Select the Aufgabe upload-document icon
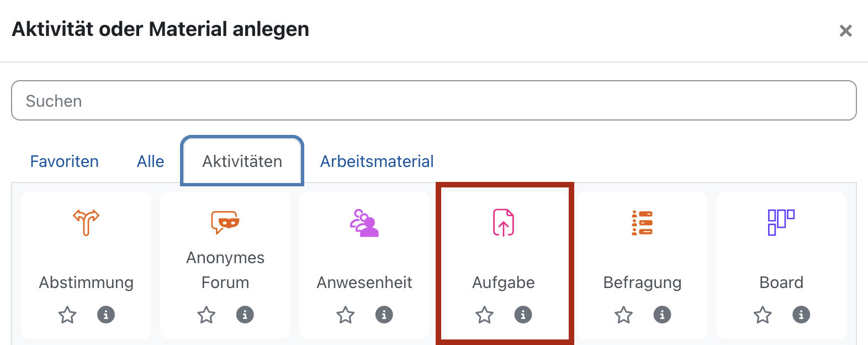Image resolution: width=868 pixels, height=345 pixels. (x=503, y=223)
